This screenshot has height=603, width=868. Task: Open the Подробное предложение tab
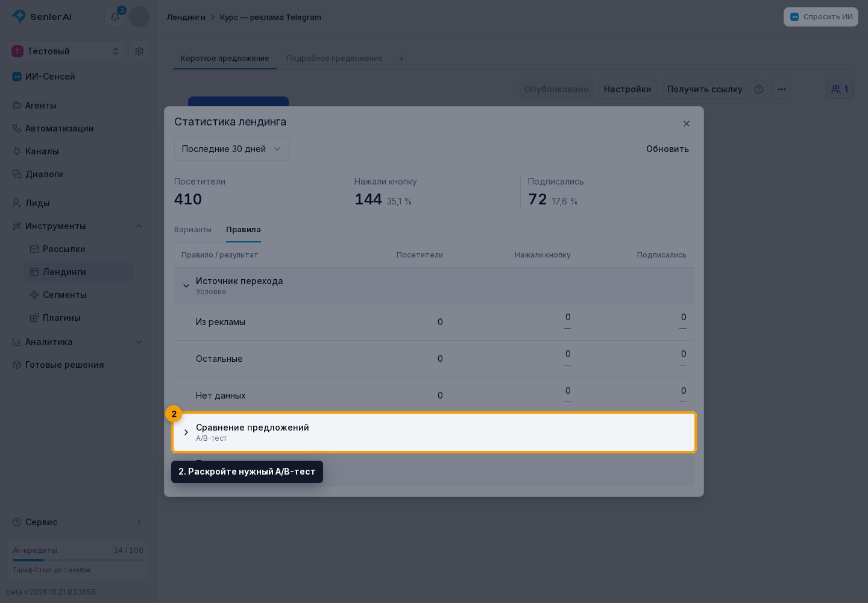[335, 58]
